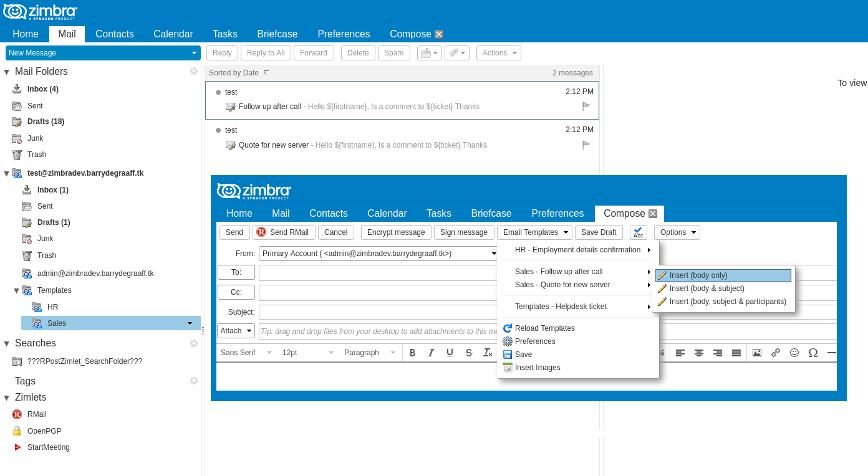Image resolution: width=868 pixels, height=476 pixels.
Task: Justify text in the editor toolbar
Action: [x=736, y=353]
